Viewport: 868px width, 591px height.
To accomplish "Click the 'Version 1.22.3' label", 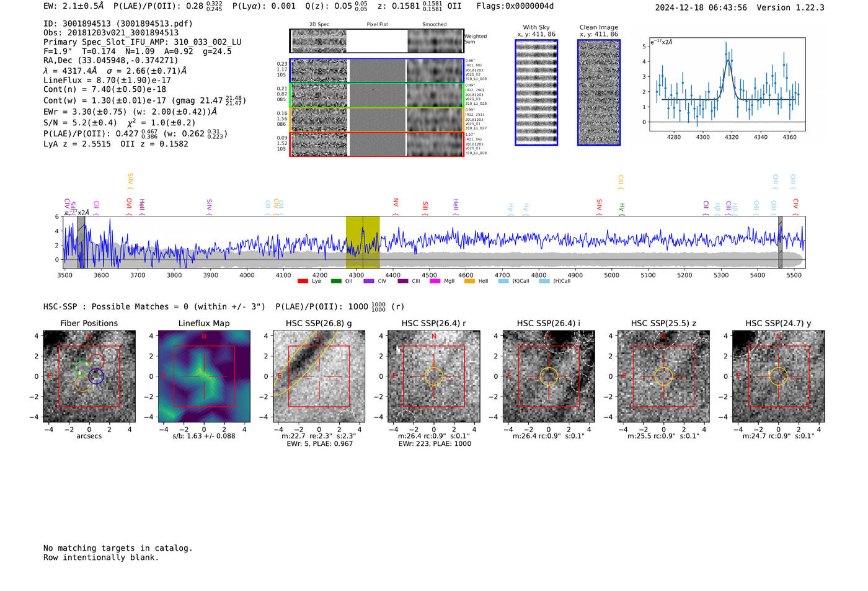I will pyautogui.click(x=790, y=7).
